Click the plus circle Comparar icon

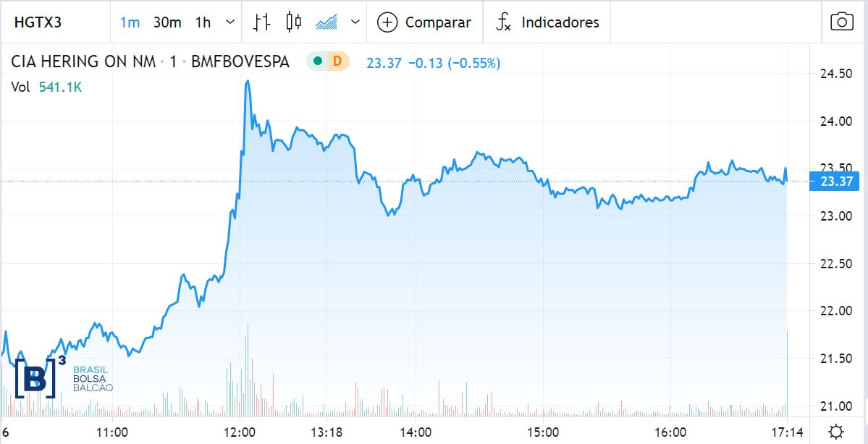[388, 22]
